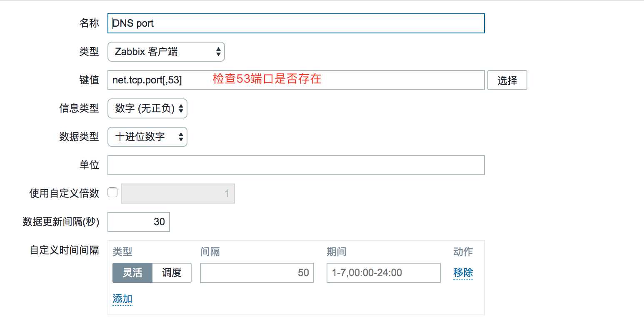Select the 调度 interval type toggle

click(x=172, y=273)
